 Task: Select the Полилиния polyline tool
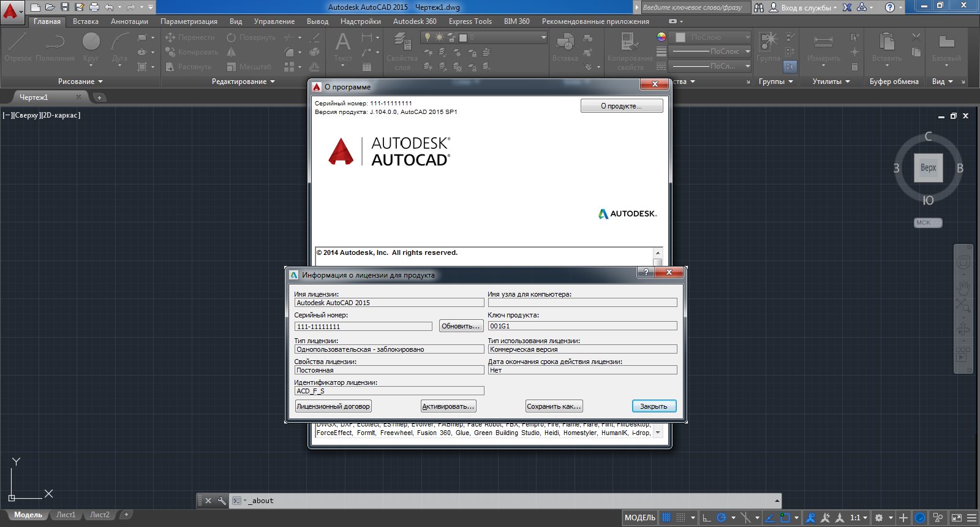pos(55,47)
